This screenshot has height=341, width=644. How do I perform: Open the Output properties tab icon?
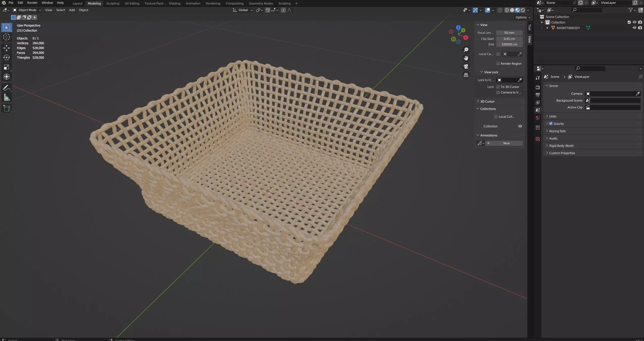(538, 95)
